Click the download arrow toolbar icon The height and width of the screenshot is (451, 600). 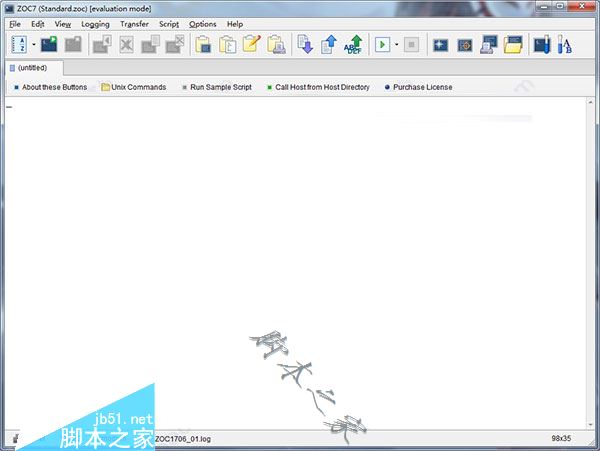tap(306, 45)
